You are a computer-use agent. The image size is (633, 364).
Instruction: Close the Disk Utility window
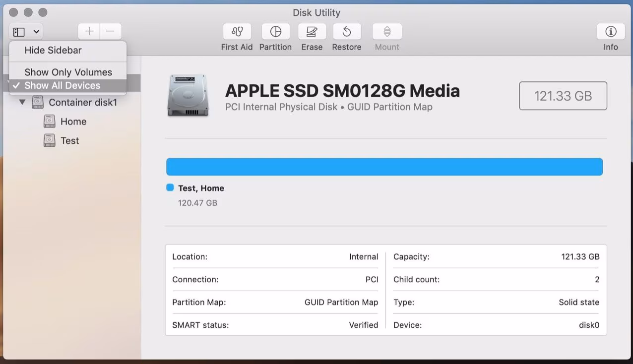pyautogui.click(x=13, y=12)
